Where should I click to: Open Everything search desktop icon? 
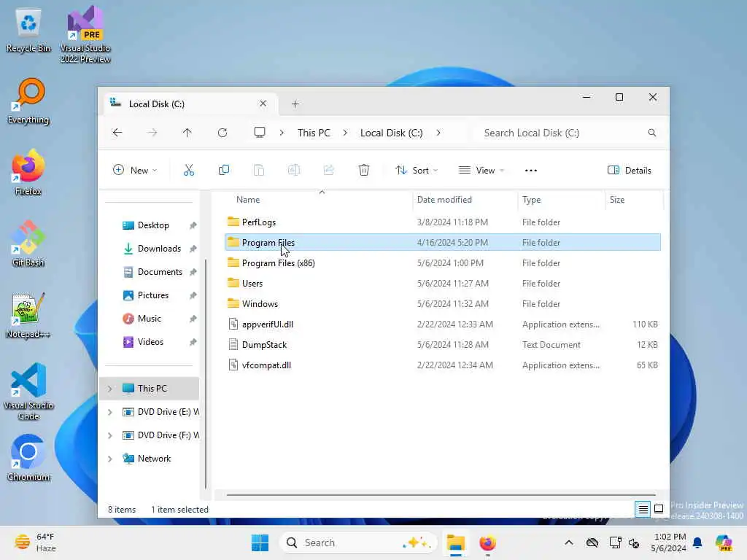(x=28, y=101)
